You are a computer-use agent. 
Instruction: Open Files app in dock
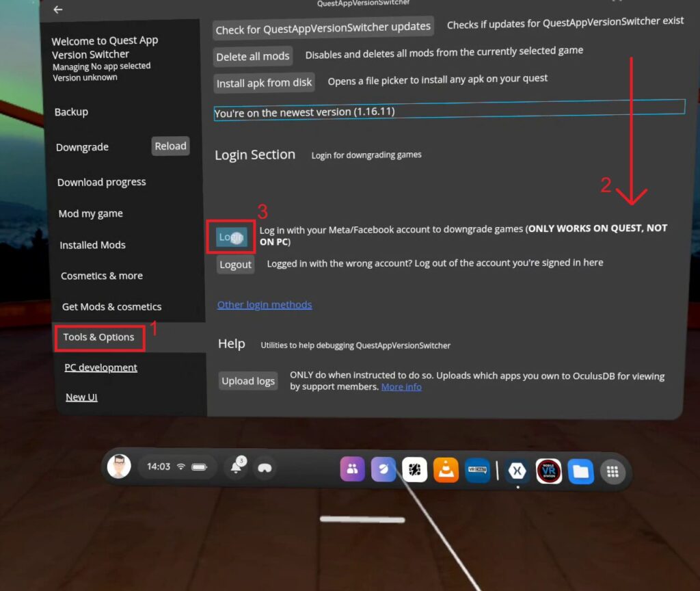pos(581,471)
